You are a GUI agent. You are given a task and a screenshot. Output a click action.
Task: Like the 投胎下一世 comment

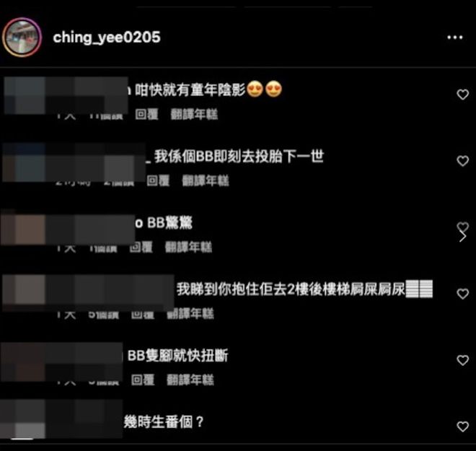(x=462, y=161)
